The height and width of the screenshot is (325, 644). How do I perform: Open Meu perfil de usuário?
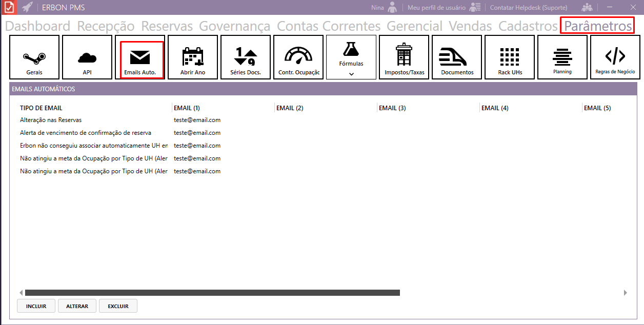(436, 8)
